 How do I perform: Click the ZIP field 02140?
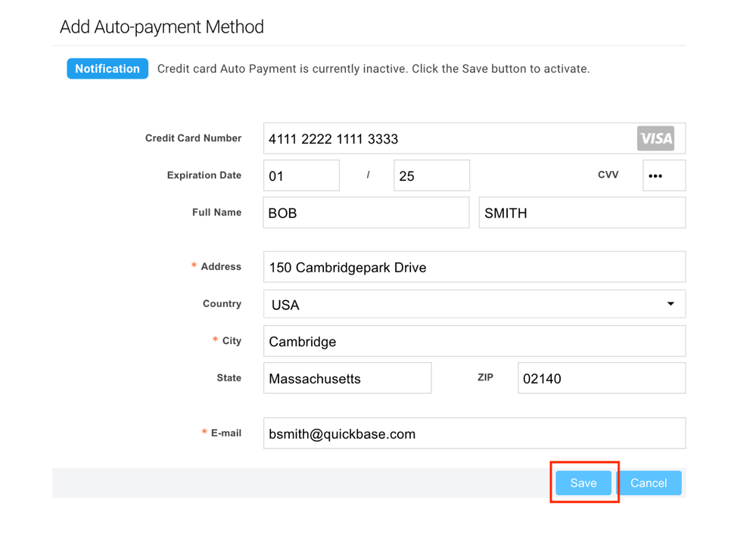tap(602, 378)
